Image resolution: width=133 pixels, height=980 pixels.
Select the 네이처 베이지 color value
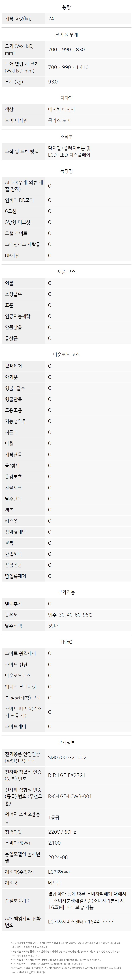click(x=62, y=109)
